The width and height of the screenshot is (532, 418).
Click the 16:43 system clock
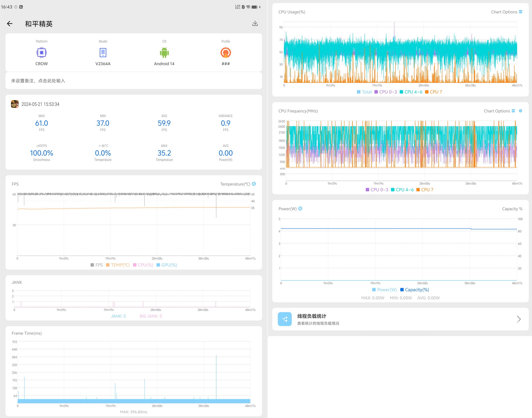[7, 7]
